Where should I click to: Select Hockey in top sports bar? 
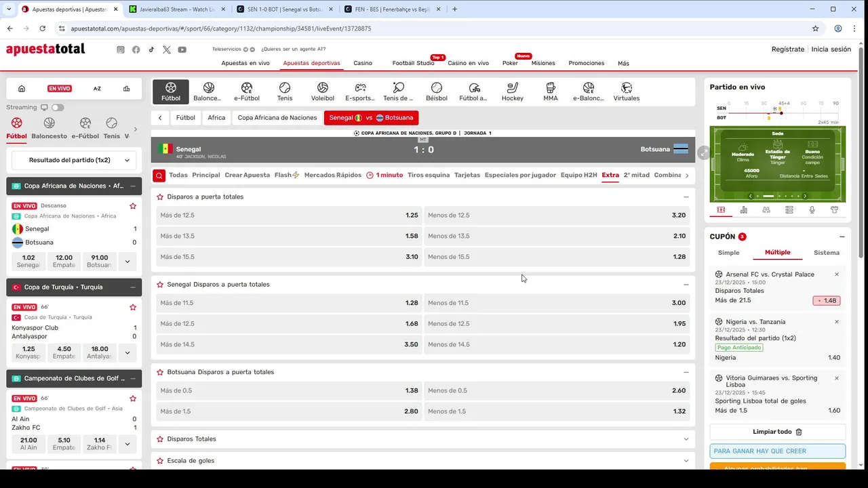point(513,91)
